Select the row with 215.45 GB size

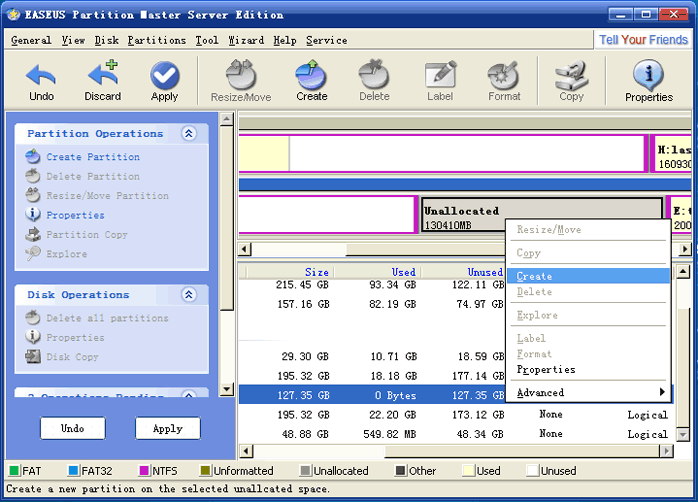pos(372,285)
